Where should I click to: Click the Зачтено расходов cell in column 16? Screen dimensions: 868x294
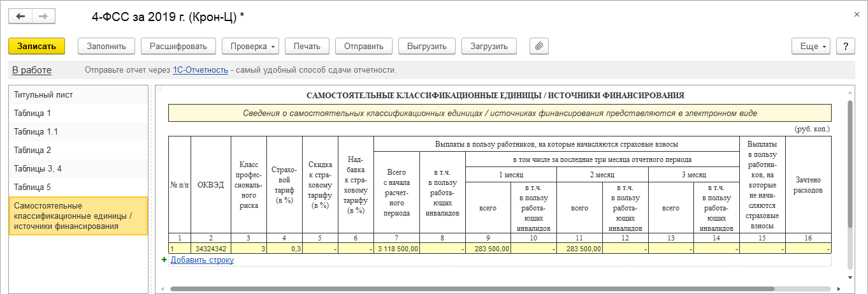808,249
